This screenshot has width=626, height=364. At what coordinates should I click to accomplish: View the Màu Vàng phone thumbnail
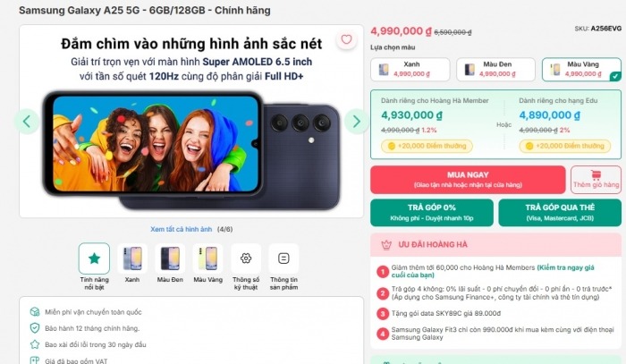pos(208,258)
